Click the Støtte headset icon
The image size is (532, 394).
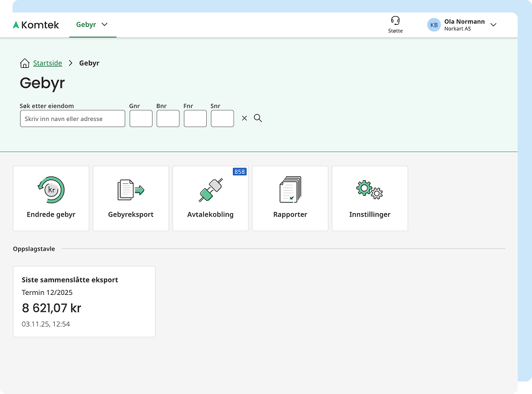pyautogui.click(x=395, y=21)
